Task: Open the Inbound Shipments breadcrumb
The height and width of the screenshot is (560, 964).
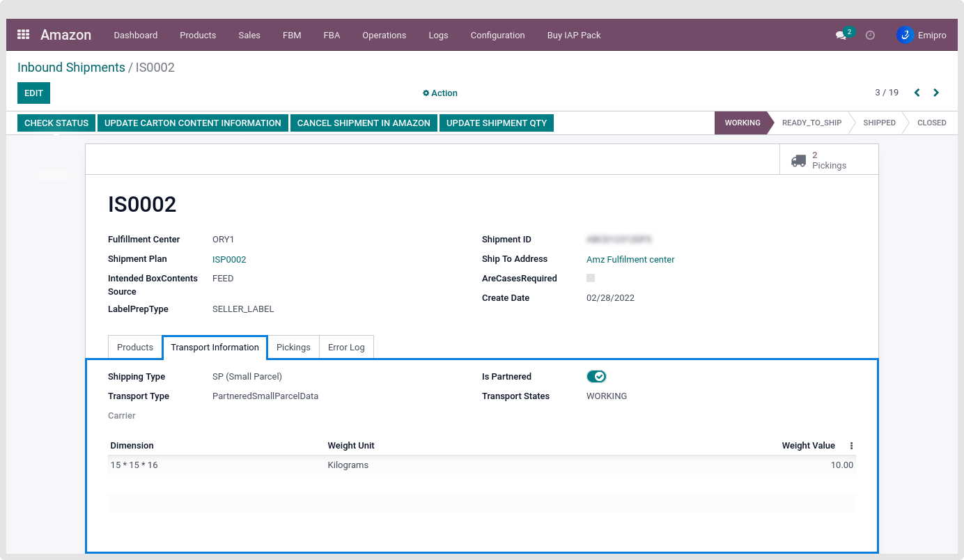Action: pos(71,68)
